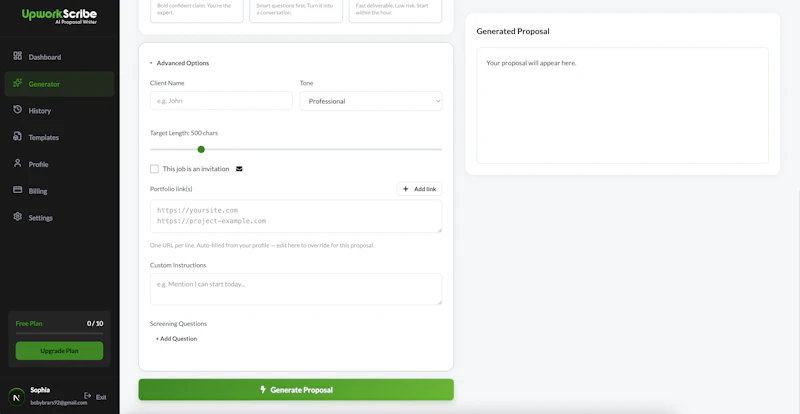Viewport: 800px width, 414px height.
Task: Open the Templates section
Action: pyautogui.click(x=59, y=137)
